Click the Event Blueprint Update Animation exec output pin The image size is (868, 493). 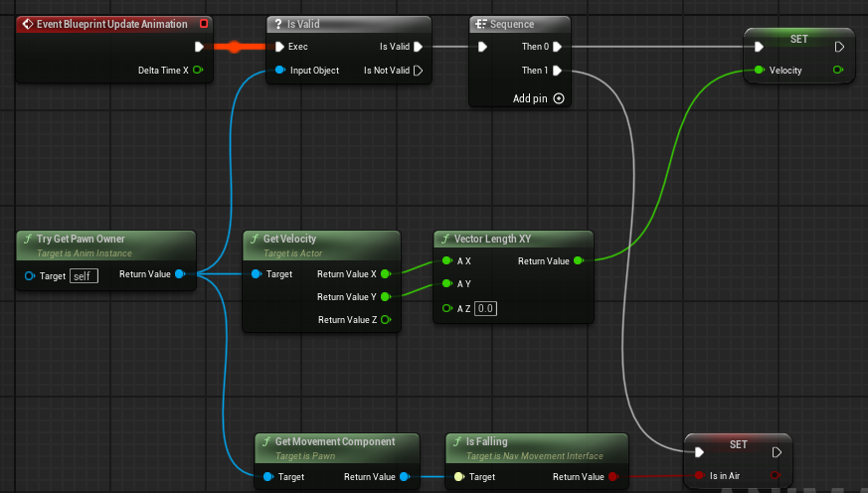click(x=199, y=47)
